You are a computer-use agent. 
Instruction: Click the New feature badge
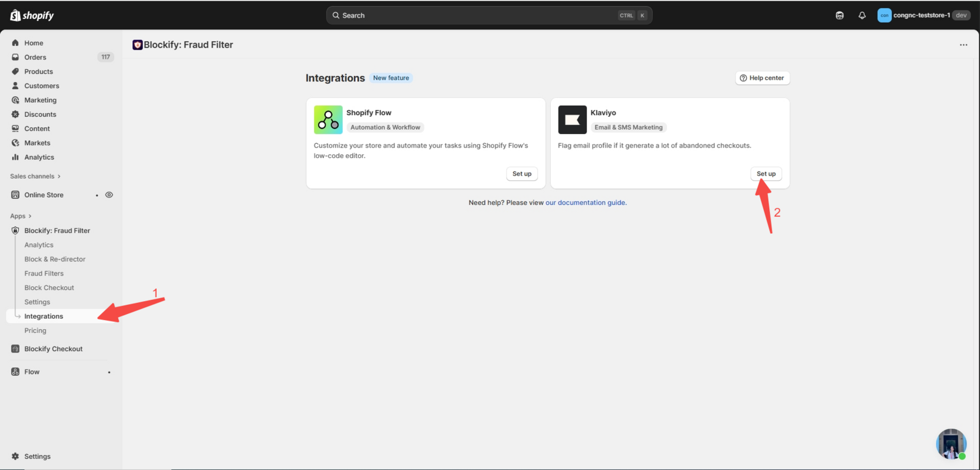[391, 78]
